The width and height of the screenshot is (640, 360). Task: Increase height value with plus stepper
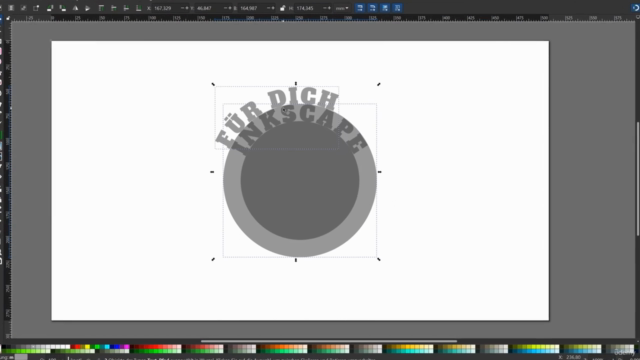click(x=329, y=8)
